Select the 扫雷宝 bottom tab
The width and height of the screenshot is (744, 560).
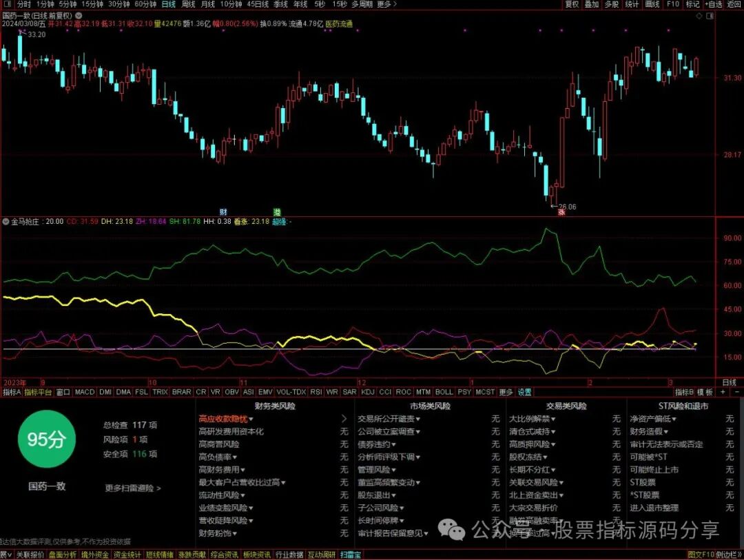click(x=350, y=554)
